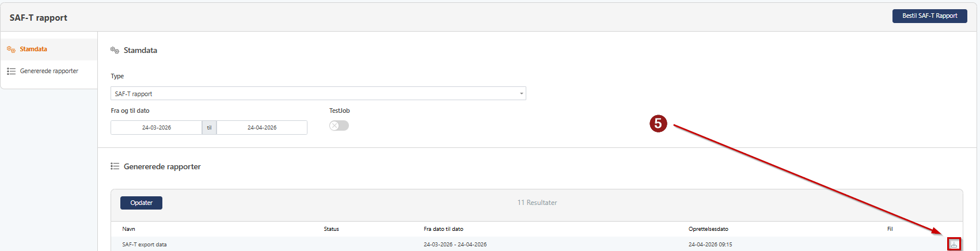Click the Fra dato til dato column header
980x251 pixels.
coord(443,229)
